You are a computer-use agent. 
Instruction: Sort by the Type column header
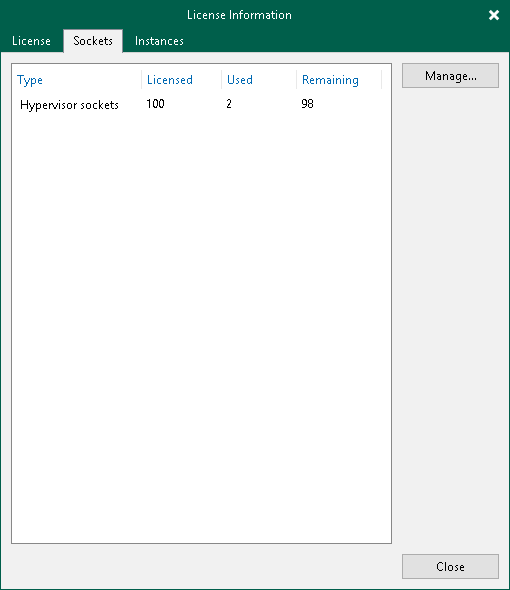[x=30, y=80]
